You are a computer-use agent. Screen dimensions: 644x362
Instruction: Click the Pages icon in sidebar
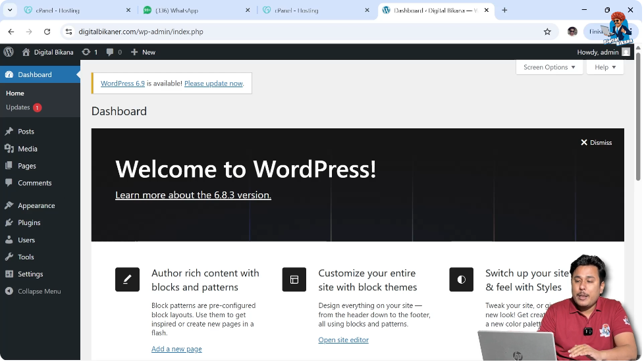[x=9, y=166]
